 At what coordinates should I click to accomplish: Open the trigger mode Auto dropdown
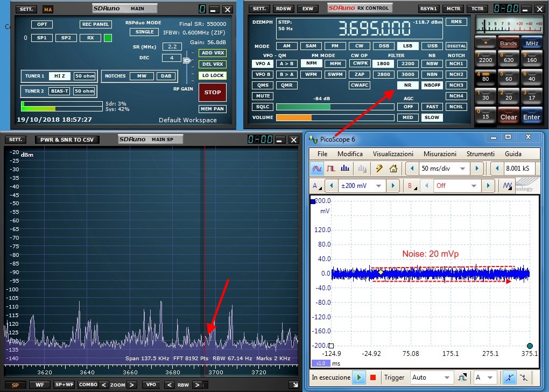[447, 377]
